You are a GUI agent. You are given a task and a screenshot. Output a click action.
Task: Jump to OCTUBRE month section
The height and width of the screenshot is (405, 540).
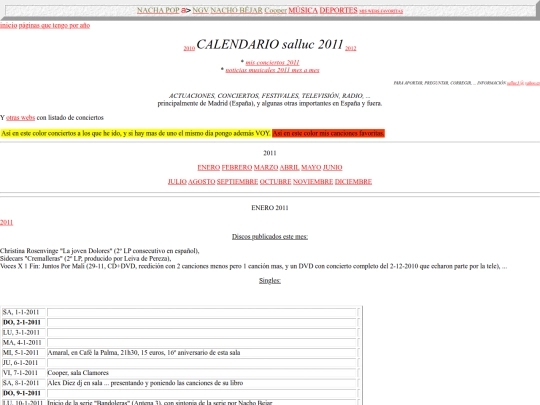click(x=275, y=181)
